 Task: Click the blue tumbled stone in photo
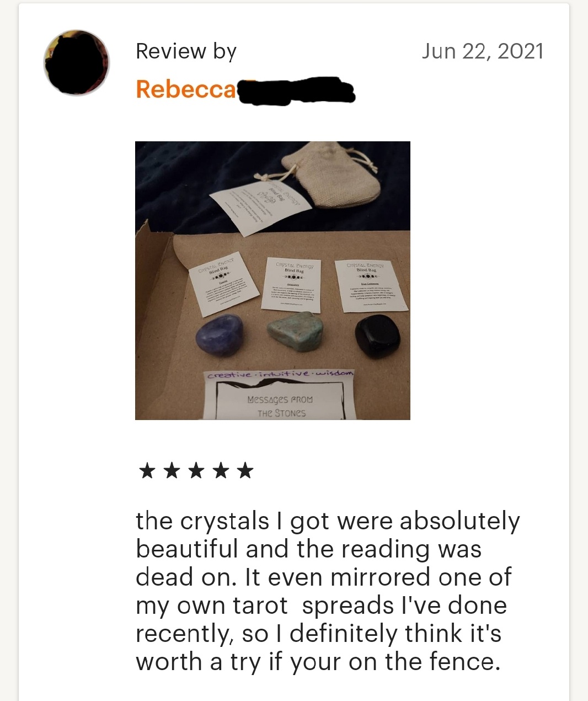[x=219, y=336]
